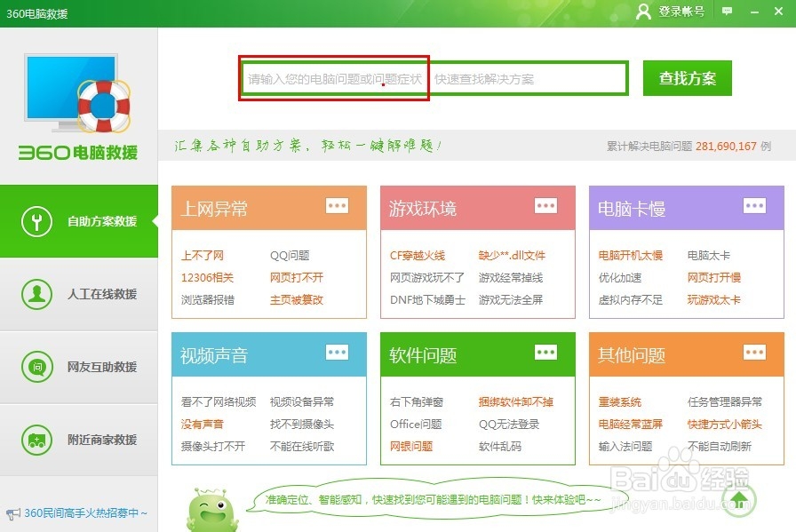Screen dimensions: 796x532
Task: Switch to the 网友互助救援 tab
Action: tap(80, 367)
